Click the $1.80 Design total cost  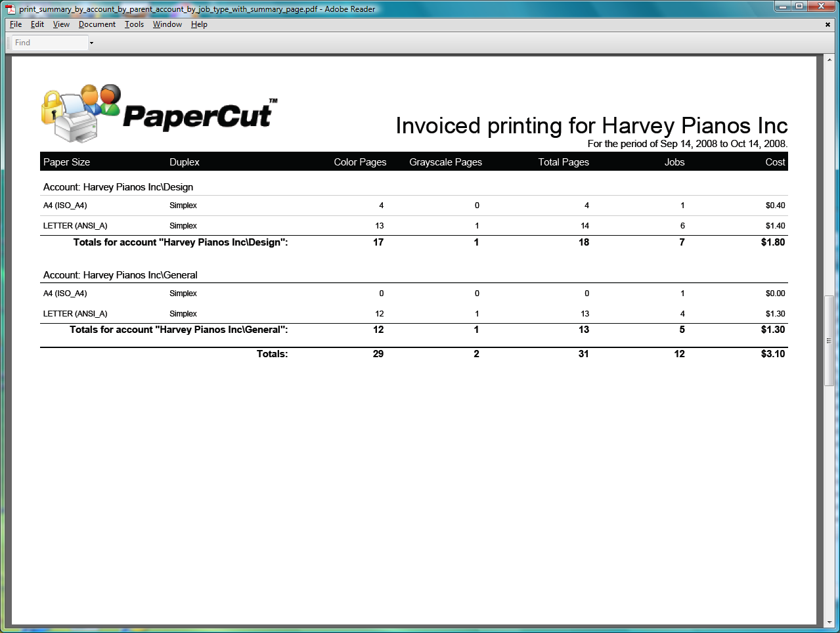tap(773, 242)
